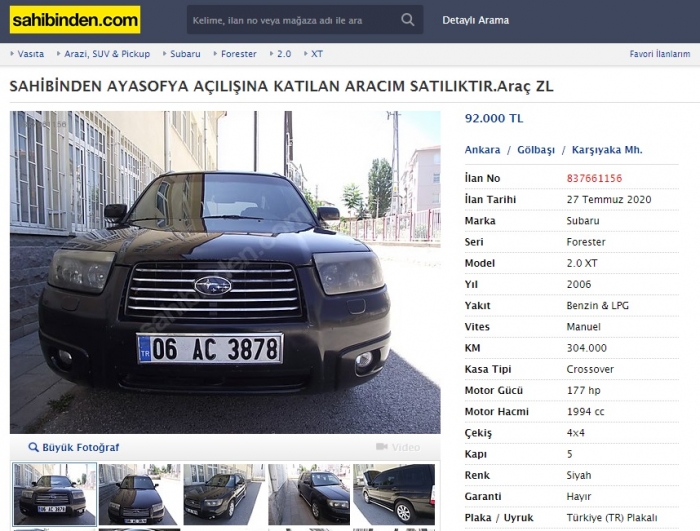
Task: Open Arazi, SUV & Pickup breadcrumb
Action: [x=107, y=54]
